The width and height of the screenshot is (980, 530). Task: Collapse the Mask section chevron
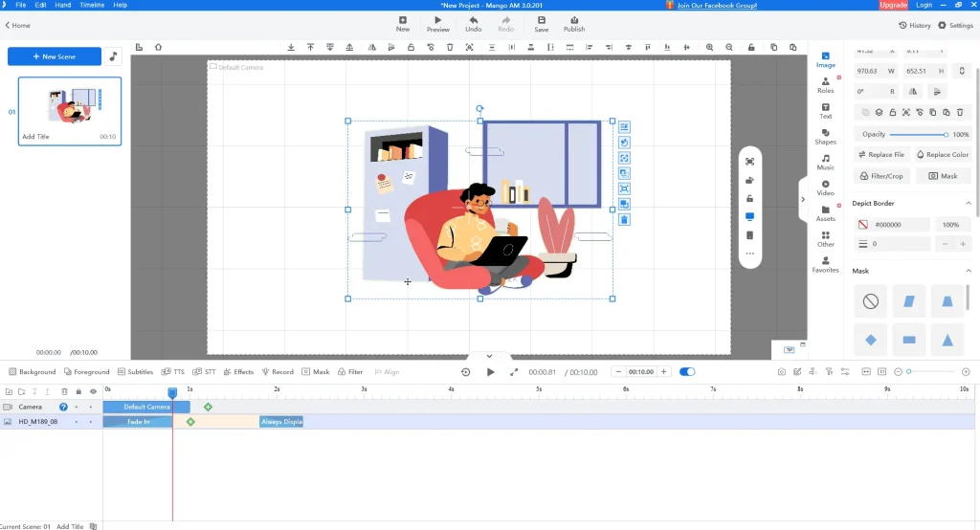(x=968, y=271)
